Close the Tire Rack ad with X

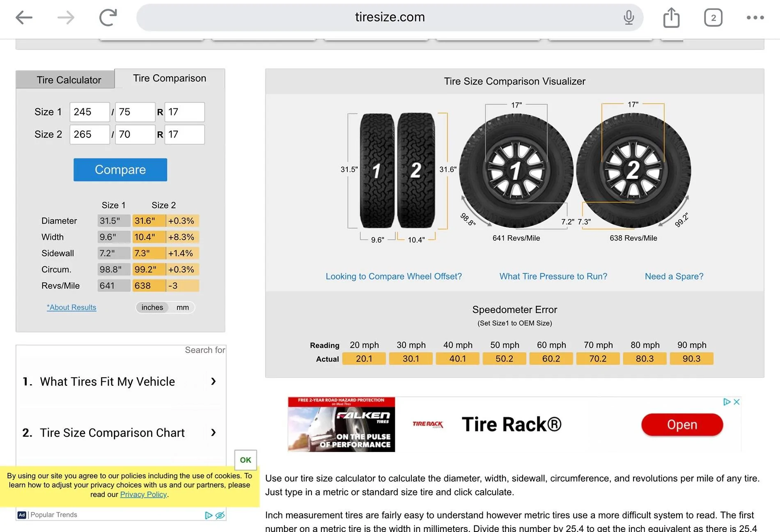point(736,402)
